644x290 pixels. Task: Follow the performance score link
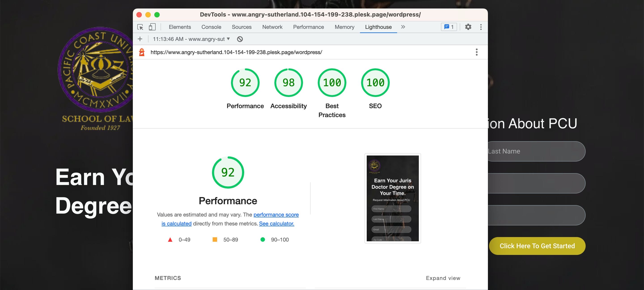(276, 214)
